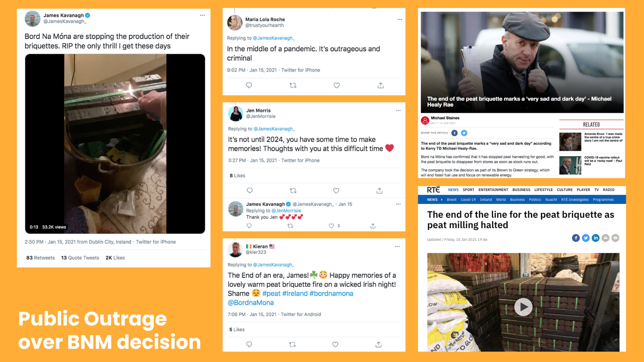644x362 pixels.
Task: Select Covid-19 in RTÉ news subnav
Action: [x=468, y=200]
